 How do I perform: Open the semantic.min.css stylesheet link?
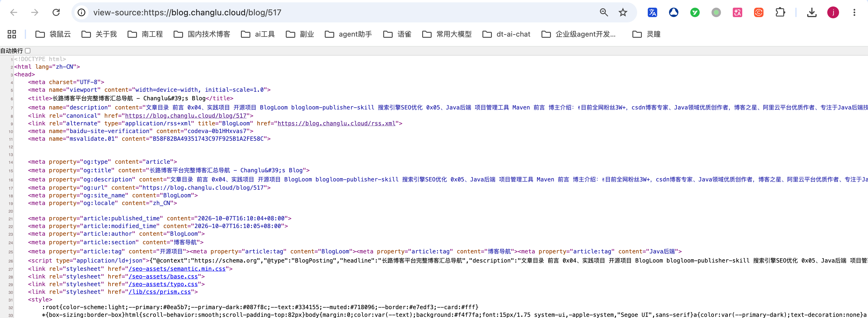pyautogui.click(x=177, y=269)
